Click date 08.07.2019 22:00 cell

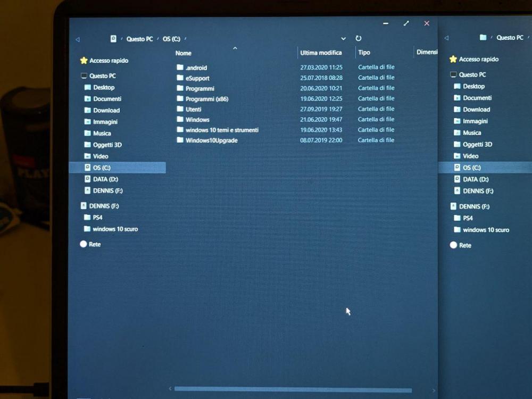point(321,140)
